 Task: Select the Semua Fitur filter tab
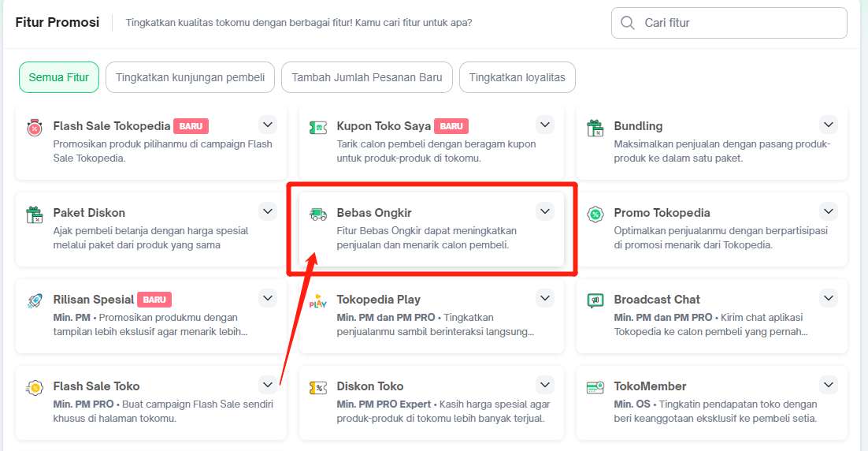coord(59,77)
